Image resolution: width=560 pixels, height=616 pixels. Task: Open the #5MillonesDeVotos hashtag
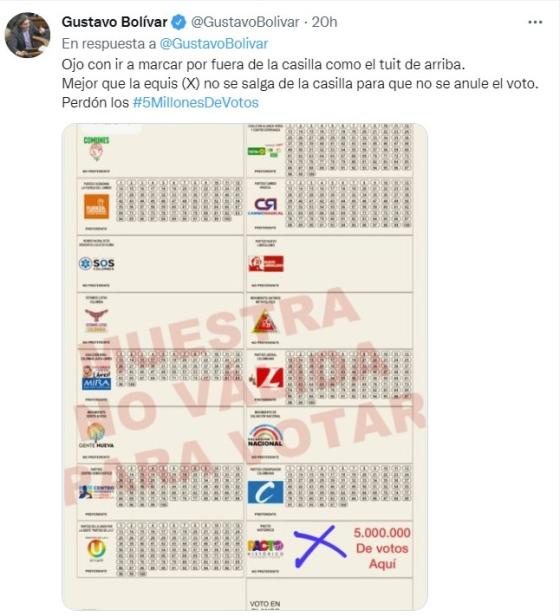pos(196,103)
